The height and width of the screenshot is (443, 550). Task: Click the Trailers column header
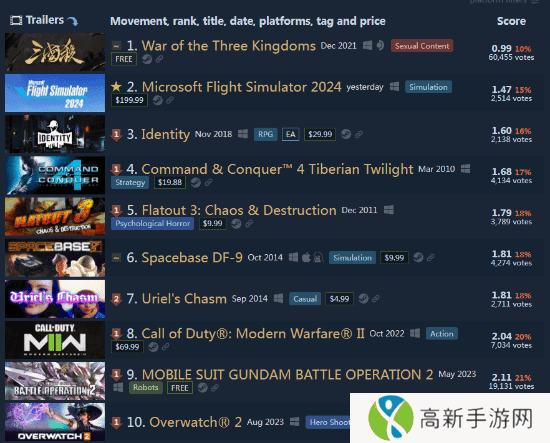pyautogui.click(x=45, y=20)
